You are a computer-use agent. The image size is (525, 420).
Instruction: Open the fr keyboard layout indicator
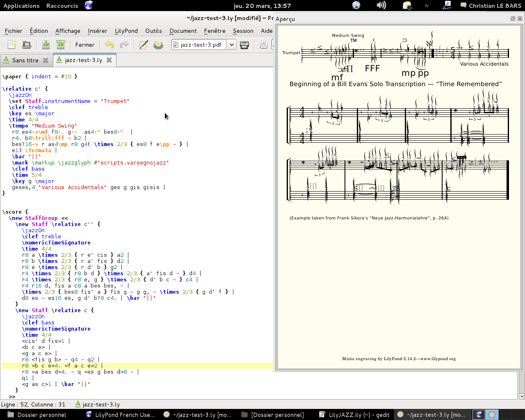pos(427,6)
